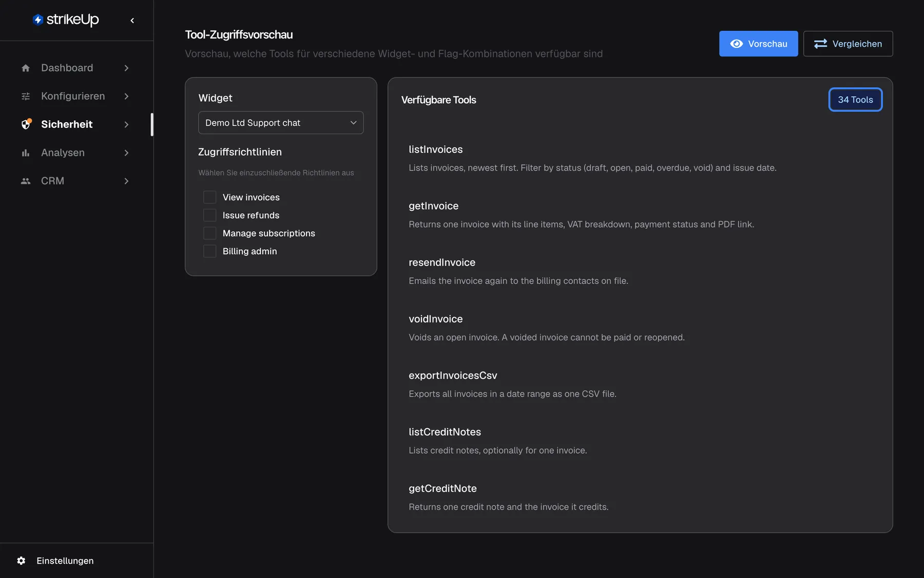The width and height of the screenshot is (924, 578).
Task: Click the Dashboard home icon
Action: point(26,68)
